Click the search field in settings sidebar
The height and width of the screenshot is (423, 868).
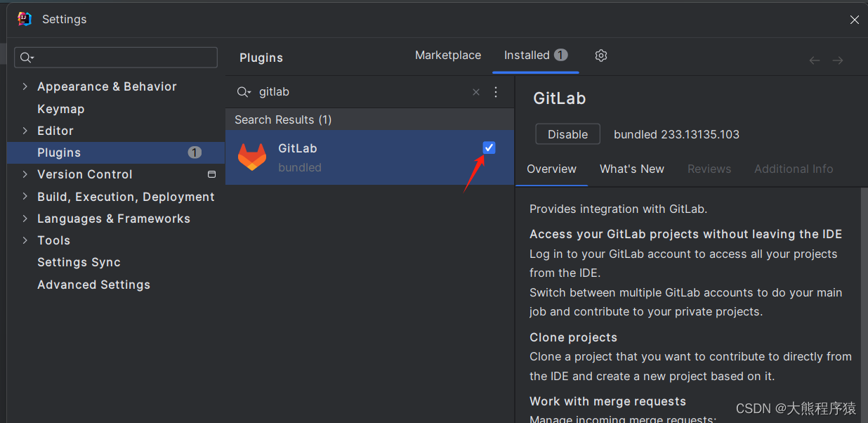[115, 57]
